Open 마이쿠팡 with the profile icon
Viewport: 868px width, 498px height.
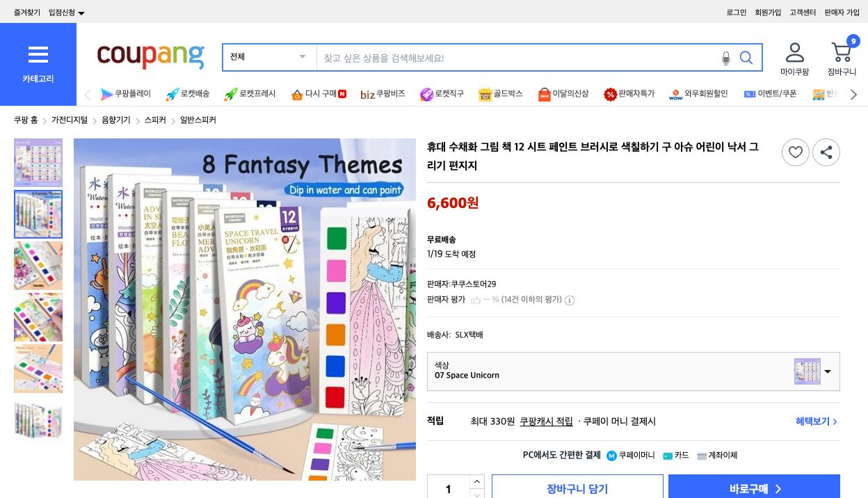pyautogui.click(x=795, y=51)
